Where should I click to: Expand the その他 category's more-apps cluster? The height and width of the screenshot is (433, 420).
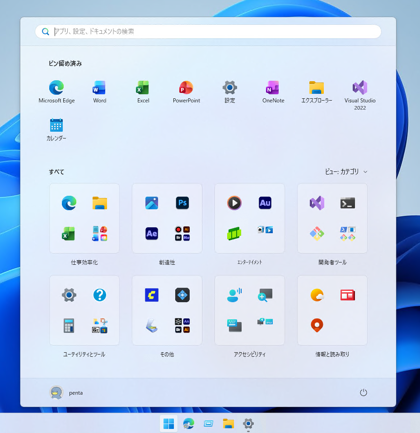point(182,325)
